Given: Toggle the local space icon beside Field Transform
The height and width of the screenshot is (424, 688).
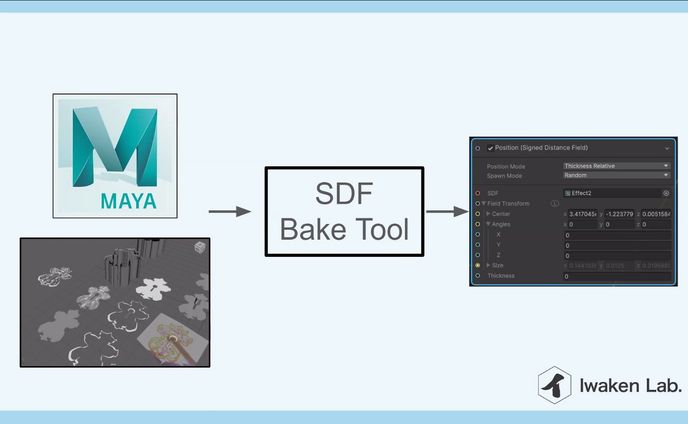Looking at the screenshot, I should coord(555,204).
